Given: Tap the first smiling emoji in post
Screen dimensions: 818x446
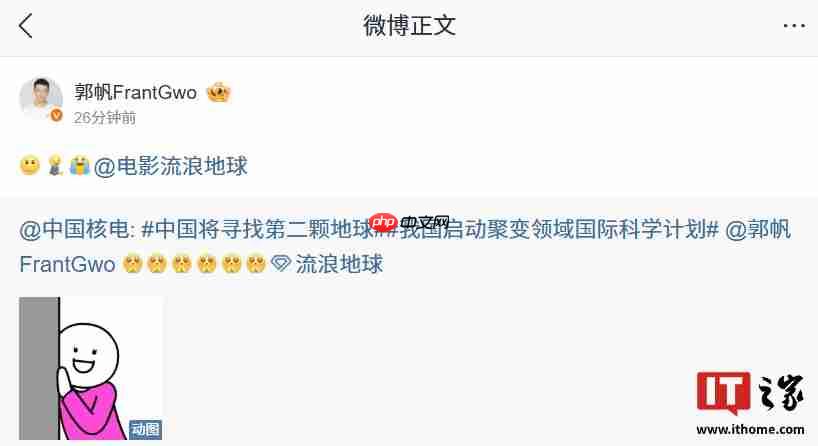Looking at the screenshot, I should [30, 166].
